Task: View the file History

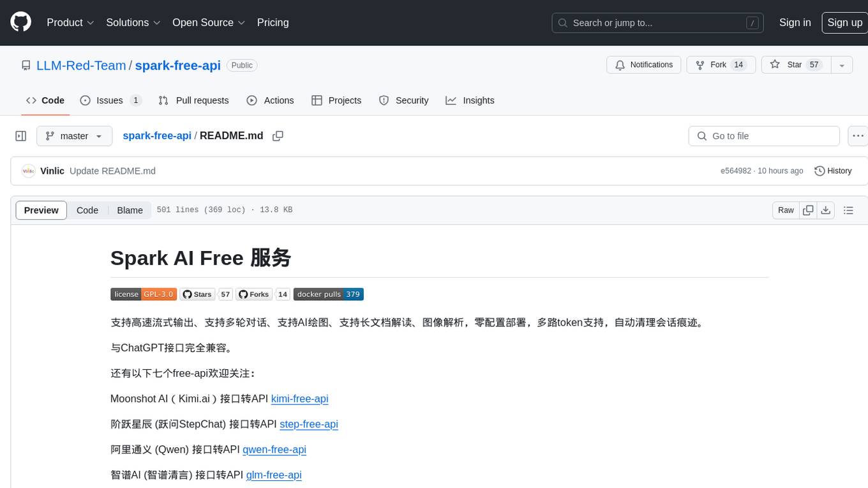Action: 833,171
